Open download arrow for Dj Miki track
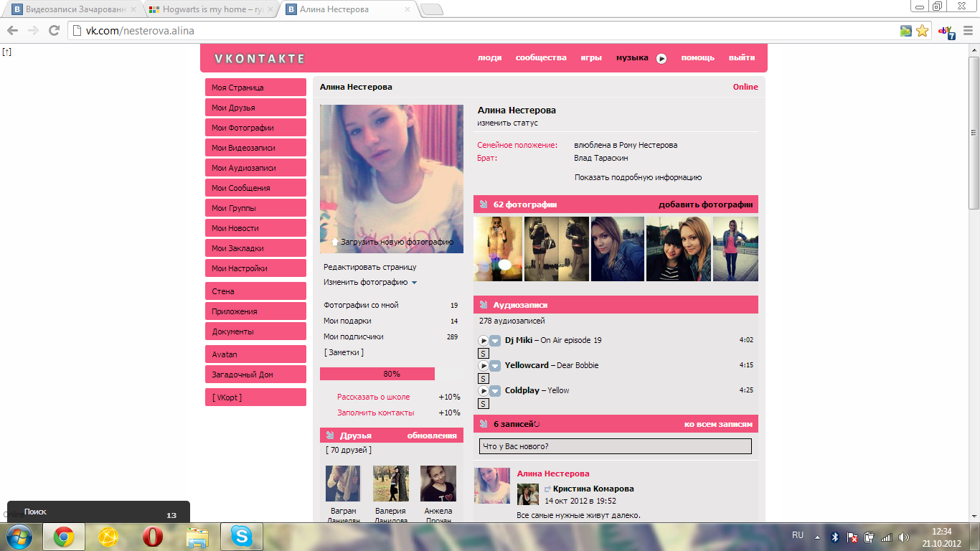Screen dimensions: 980x551 click(495, 341)
